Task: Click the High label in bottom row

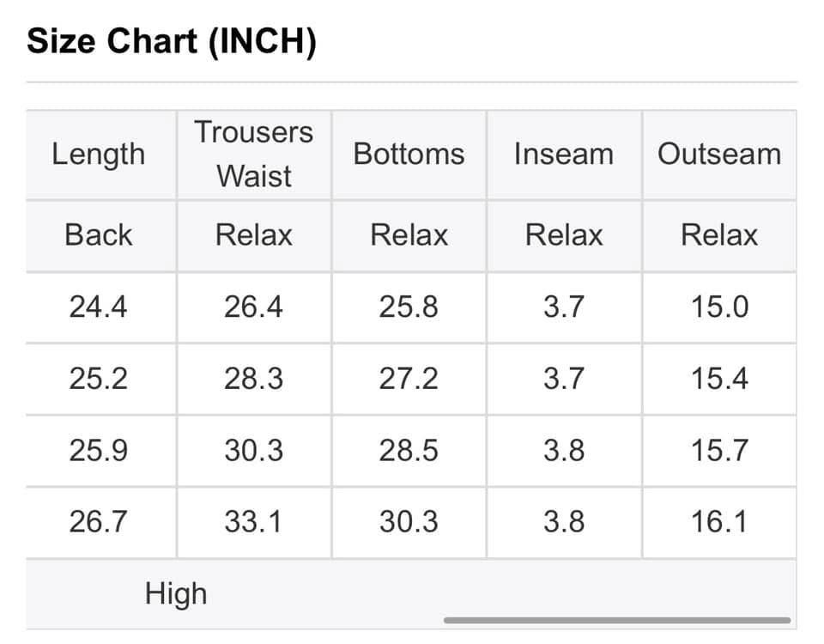Action: point(176,594)
